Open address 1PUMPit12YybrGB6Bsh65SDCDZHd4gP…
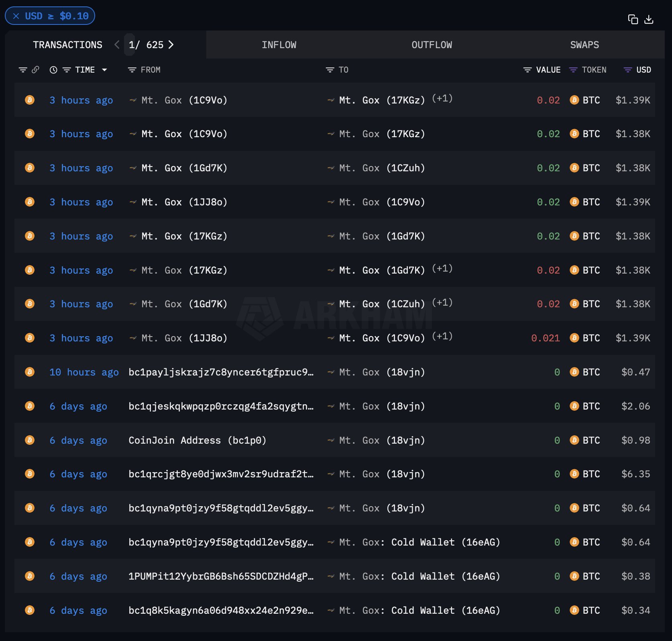 coord(221,576)
